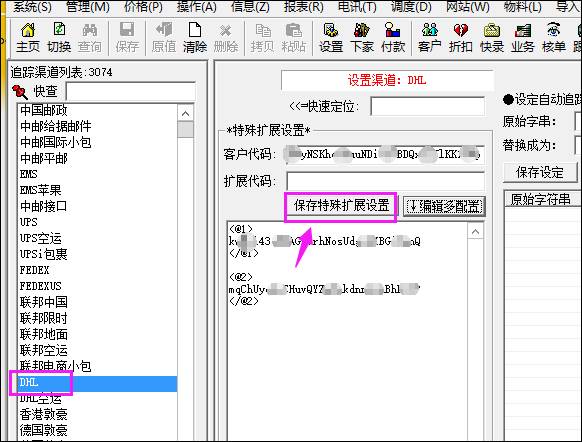Click the 编辑多配置 button
The height and width of the screenshot is (442, 582).
[x=444, y=206]
